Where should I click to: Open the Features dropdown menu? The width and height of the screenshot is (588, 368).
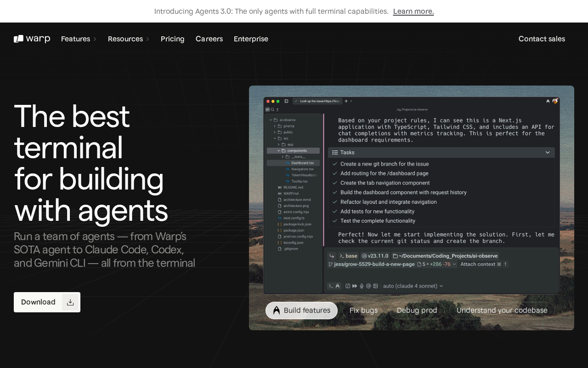pyautogui.click(x=79, y=39)
